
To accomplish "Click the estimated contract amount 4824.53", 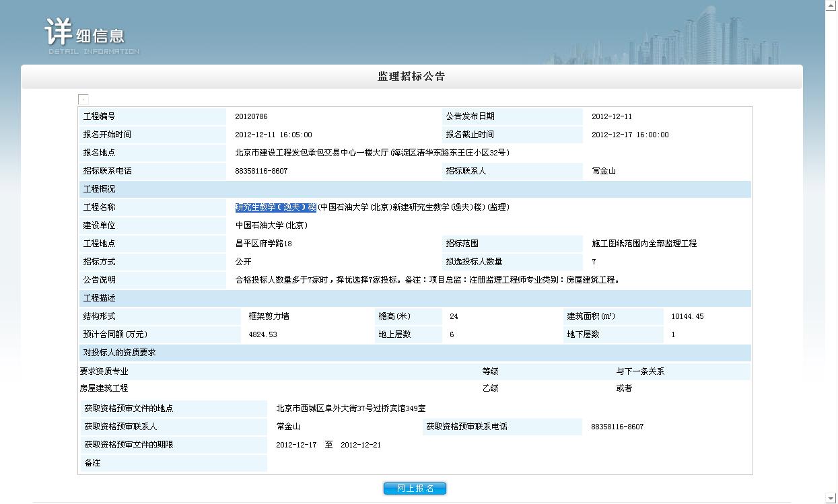I will pyautogui.click(x=263, y=334).
